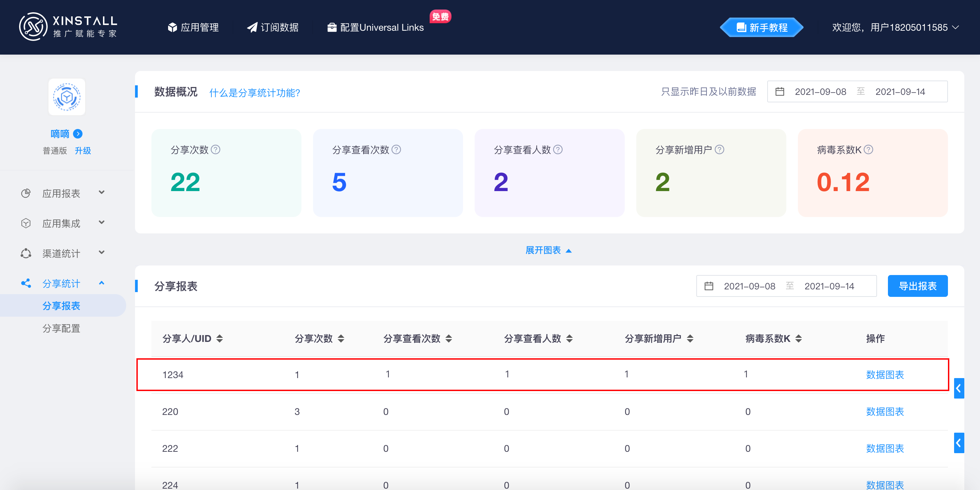This screenshot has height=490, width=980.
Task: Click the 导出报表 button
Action: click(x=917, y=286)
